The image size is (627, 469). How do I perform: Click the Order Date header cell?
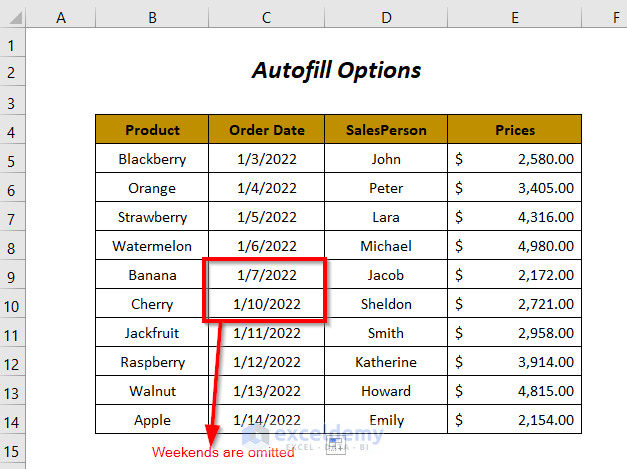tap(266, 130)
